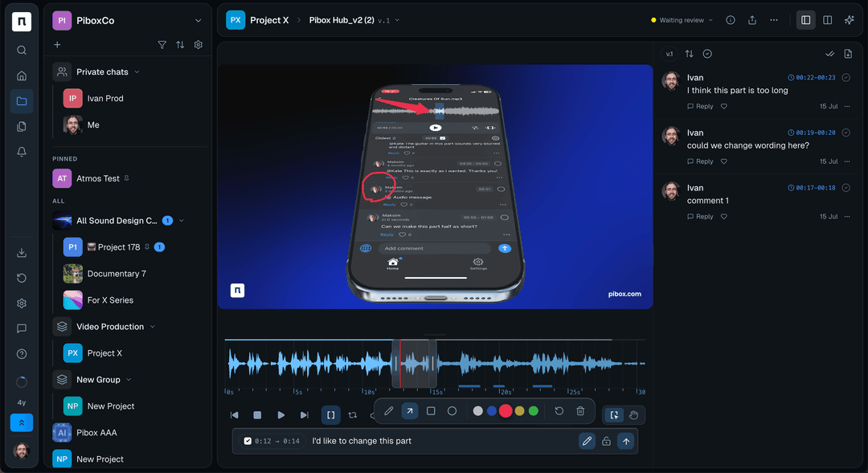Viewport: 868px width, 473px height.
Task: Show file info with the info icon
Action: (731, 20)
